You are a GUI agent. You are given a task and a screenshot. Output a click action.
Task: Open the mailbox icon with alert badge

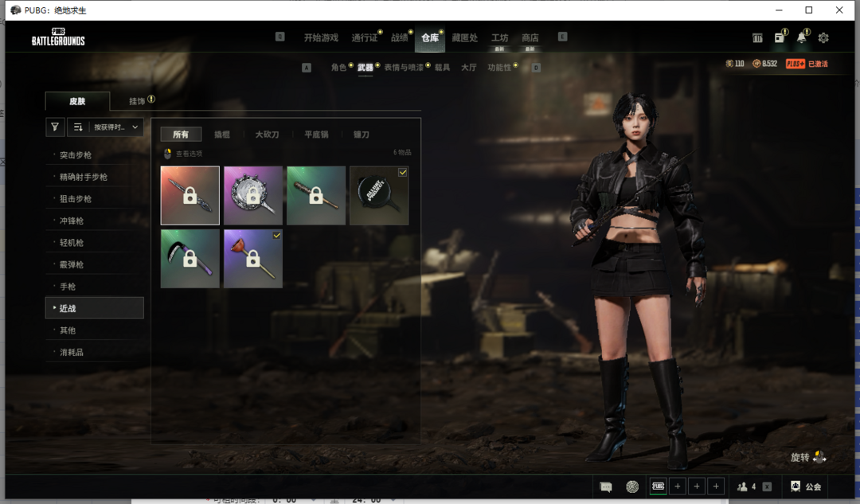[x=780, y=37]
